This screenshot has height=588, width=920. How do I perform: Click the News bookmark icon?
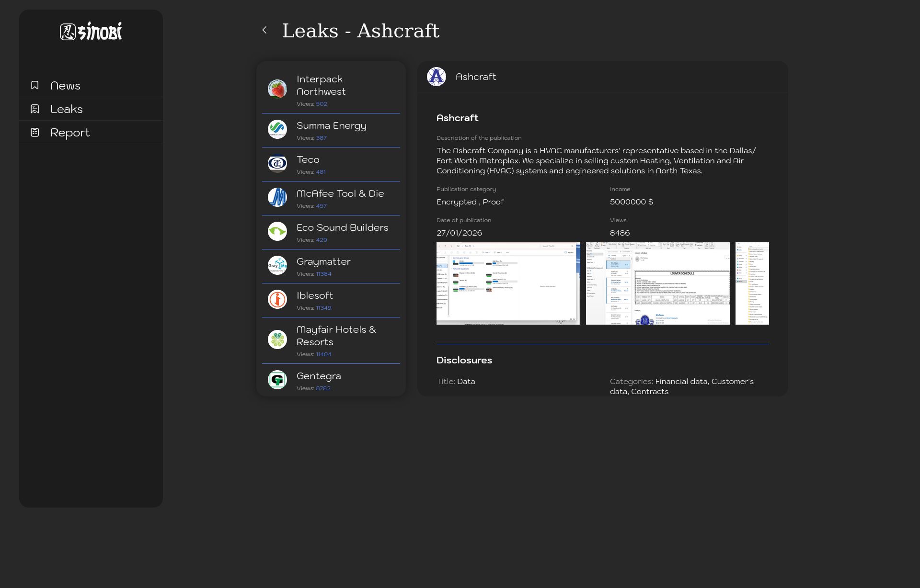tap(35, 85)
